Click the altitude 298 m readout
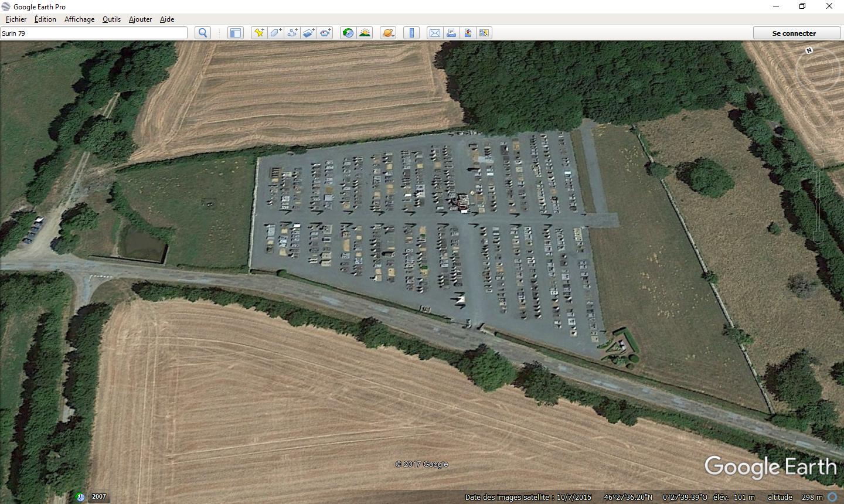The image size is (844, 504). pyautogui.click(x=795, y=497)
